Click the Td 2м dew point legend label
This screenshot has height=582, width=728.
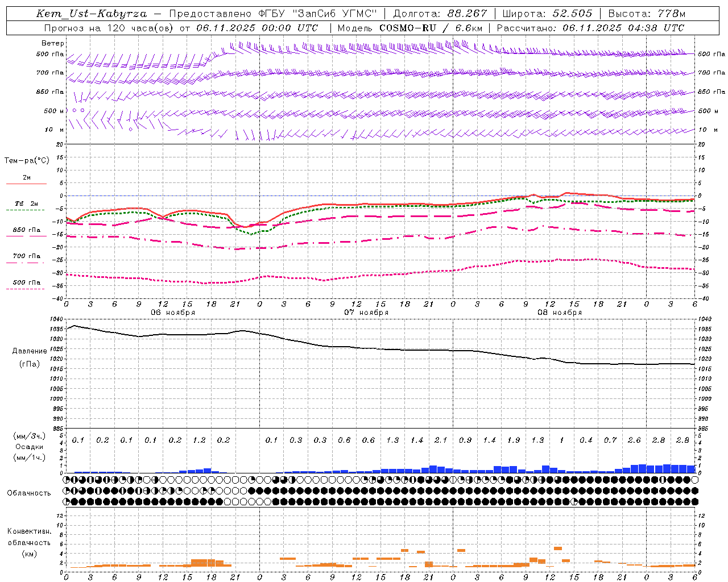(x=27, y=203)
